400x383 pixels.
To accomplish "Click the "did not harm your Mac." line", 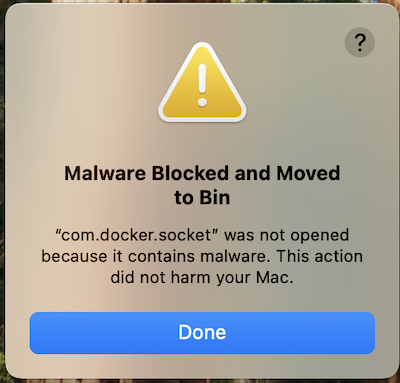I will pos(202,277).
